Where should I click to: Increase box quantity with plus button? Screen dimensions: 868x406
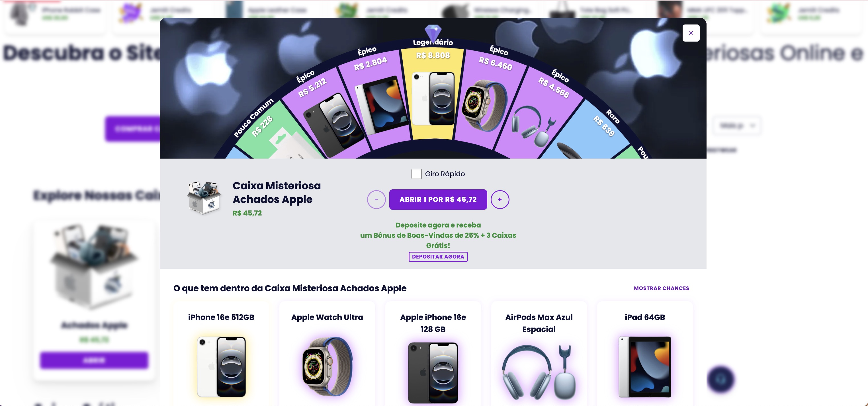(500, 200)
